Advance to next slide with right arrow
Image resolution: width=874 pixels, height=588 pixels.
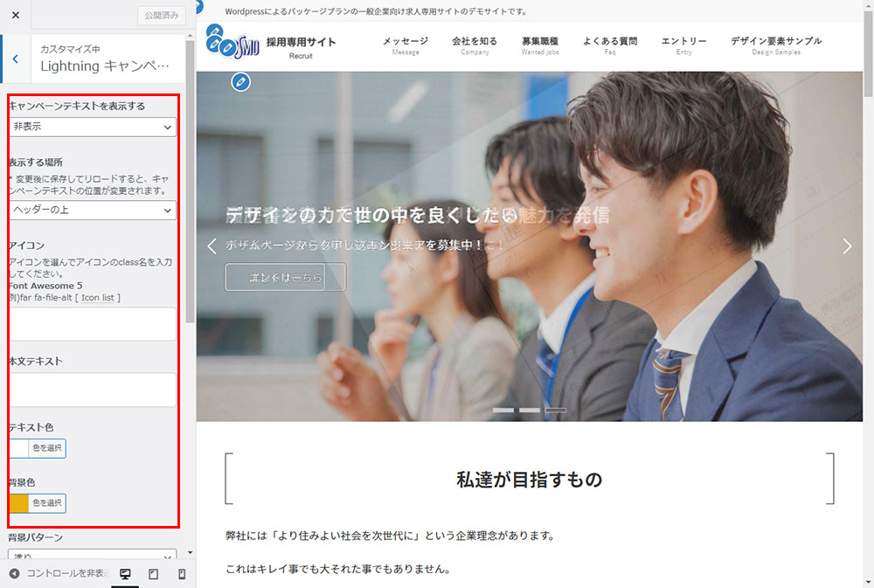[x=846, y=246]
